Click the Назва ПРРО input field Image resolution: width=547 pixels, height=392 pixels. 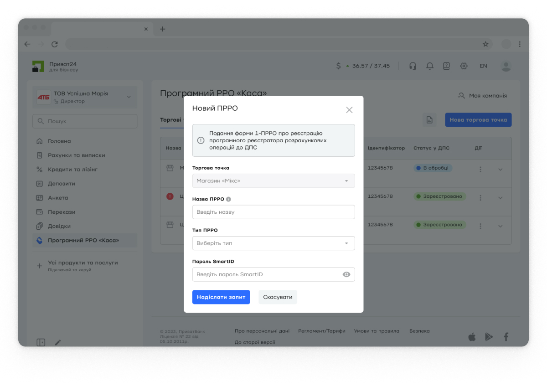(x=273, y=212)
